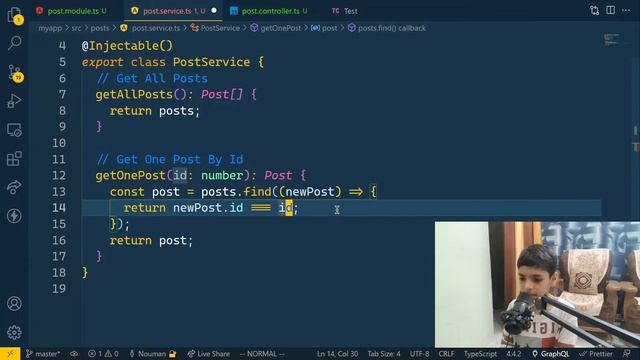The width and height of the screenshot is (640, 360).
Task: Click posts.find call on line 13
Action: (x=236, y=192)
